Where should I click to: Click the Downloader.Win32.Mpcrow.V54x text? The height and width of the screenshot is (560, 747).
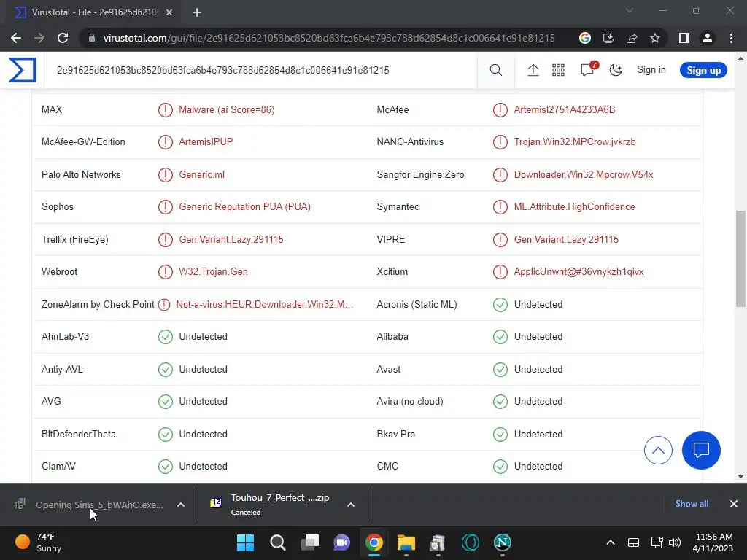pos(583,175)
